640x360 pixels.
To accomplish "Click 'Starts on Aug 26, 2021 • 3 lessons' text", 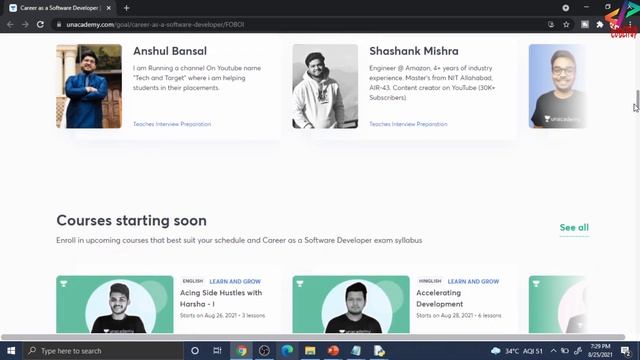I will [x=222, y=316].
